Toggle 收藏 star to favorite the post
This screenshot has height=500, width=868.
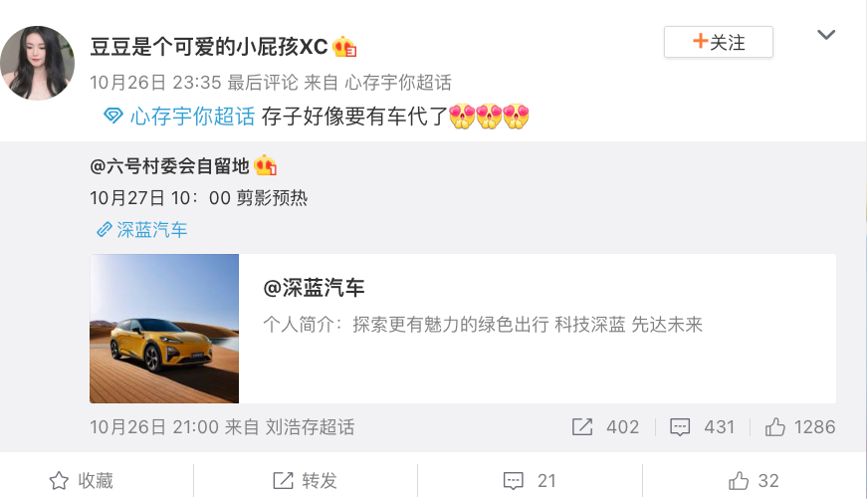(x=82, y=481)
